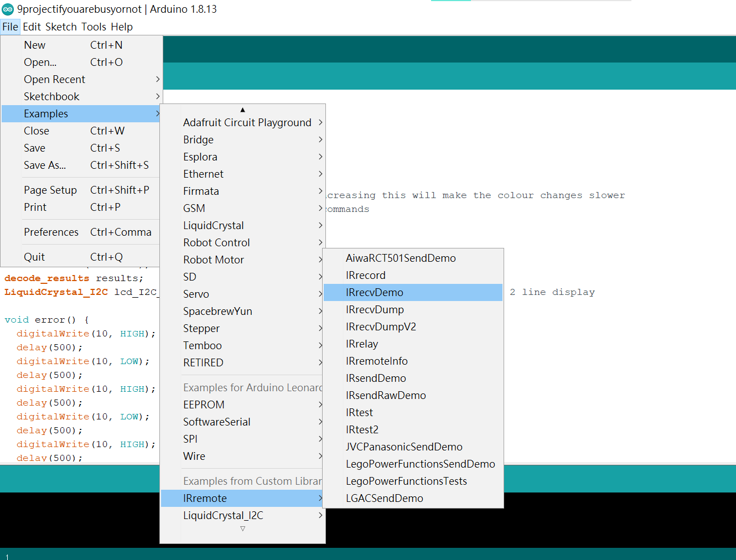This screenshot has height=560, width=736.
Task: Open the IRrelay example
Action: tap(413, 344)
